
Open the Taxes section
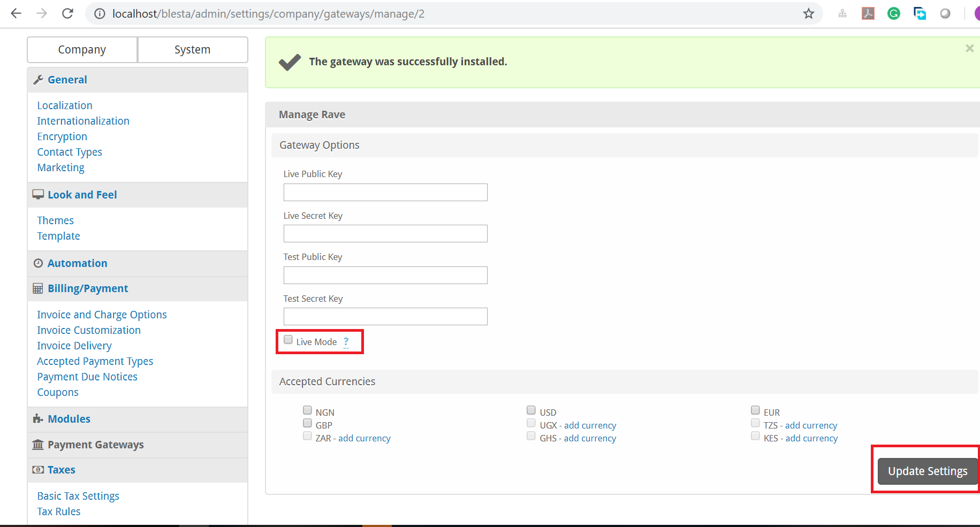coord(62,470)
